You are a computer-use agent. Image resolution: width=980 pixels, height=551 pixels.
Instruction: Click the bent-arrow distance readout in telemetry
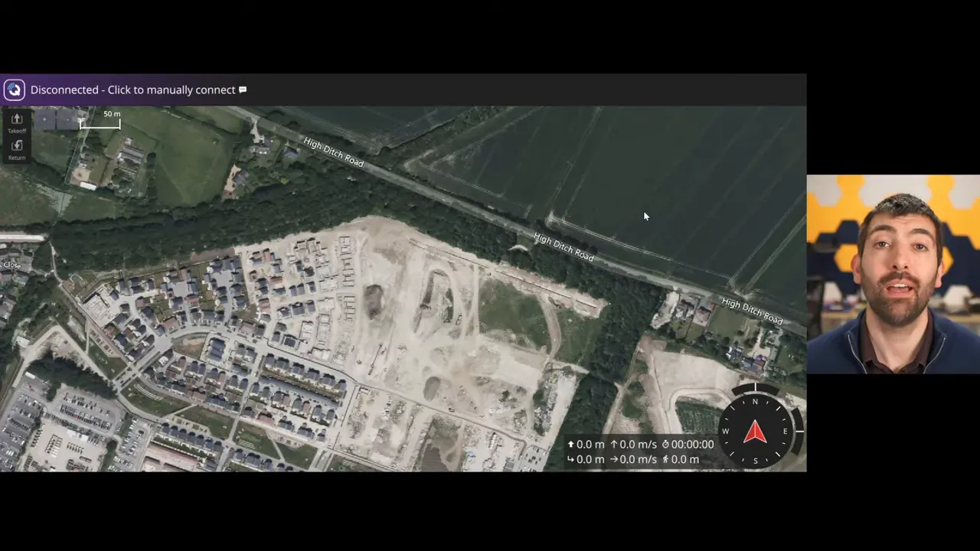pyautogui.click(x=586, y=459)
